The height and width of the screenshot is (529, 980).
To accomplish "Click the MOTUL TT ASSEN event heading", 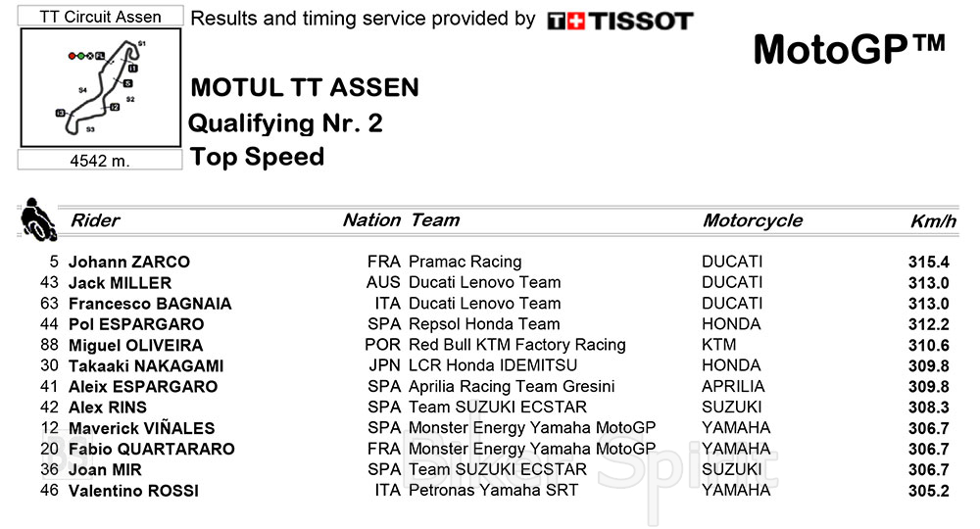I will (x=305, y=87).
